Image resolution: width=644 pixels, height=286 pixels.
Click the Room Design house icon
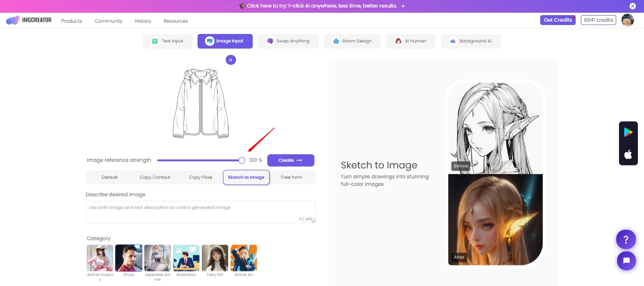coord(336,41)
